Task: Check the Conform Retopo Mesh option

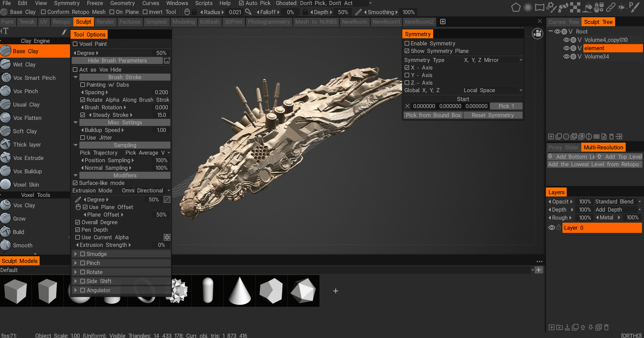Action: pyautogui.click(x=43, y=12)
